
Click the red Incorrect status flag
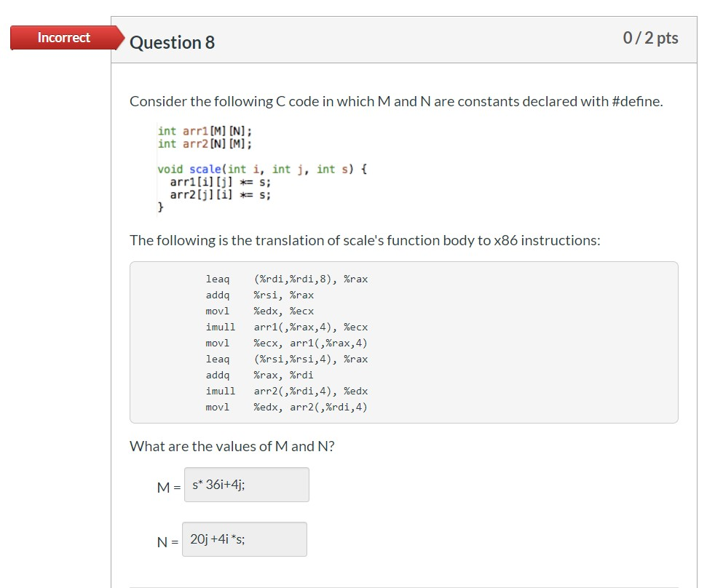point(64,38)
